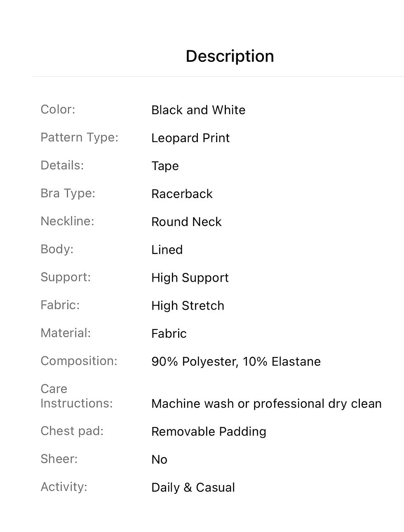Tap the High Stretch fabric value

(188, 306)
